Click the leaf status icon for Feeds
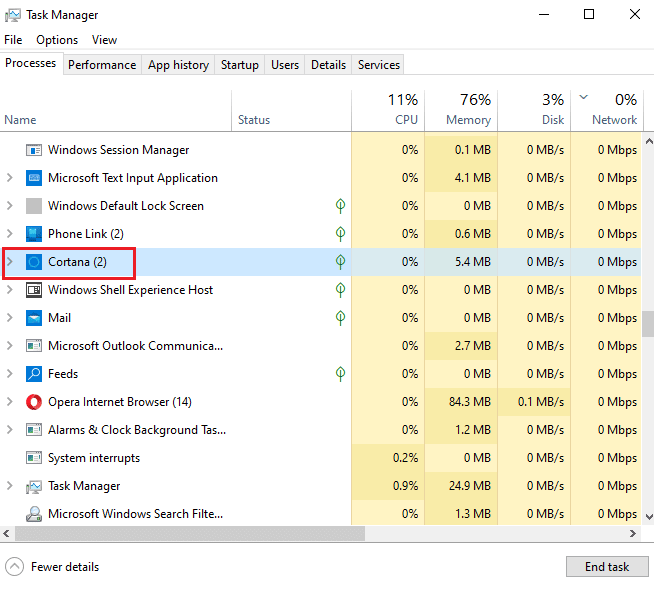Viewport: 654px width, 589px height. point(340,373)
